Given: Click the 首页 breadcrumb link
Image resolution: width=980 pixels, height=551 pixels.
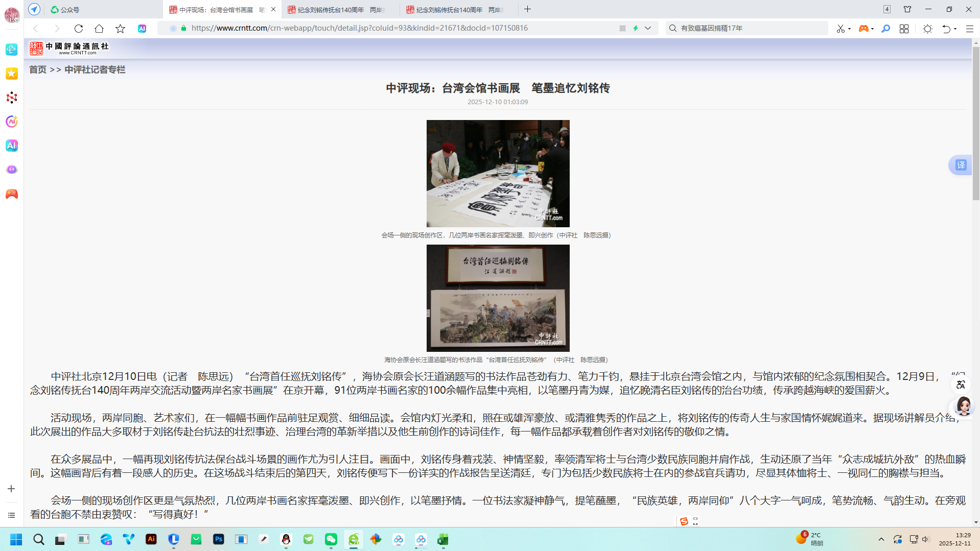Looking at the screenshot, I should tap(38, 69).
